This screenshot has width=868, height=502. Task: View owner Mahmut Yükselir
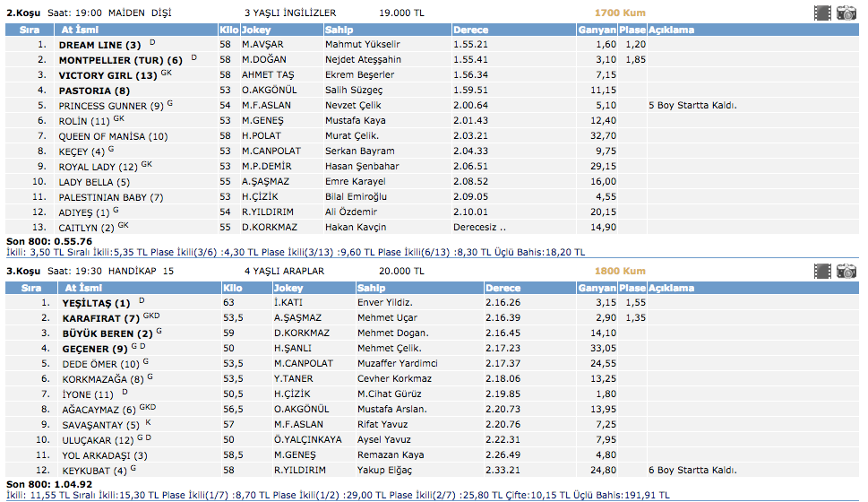[x=363, y=45]
